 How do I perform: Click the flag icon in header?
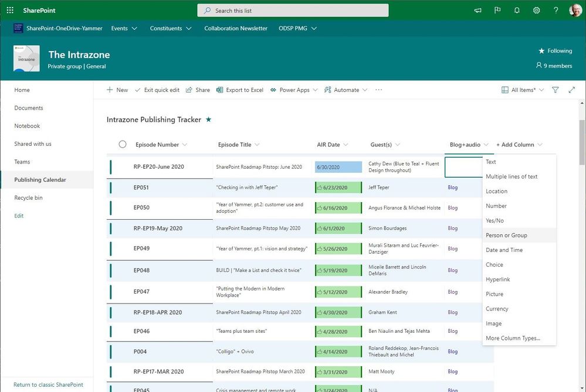[x=497, y=11]
